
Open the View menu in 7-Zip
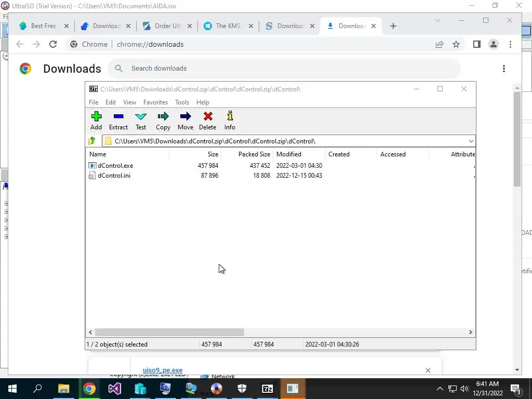tap(129, 102)
